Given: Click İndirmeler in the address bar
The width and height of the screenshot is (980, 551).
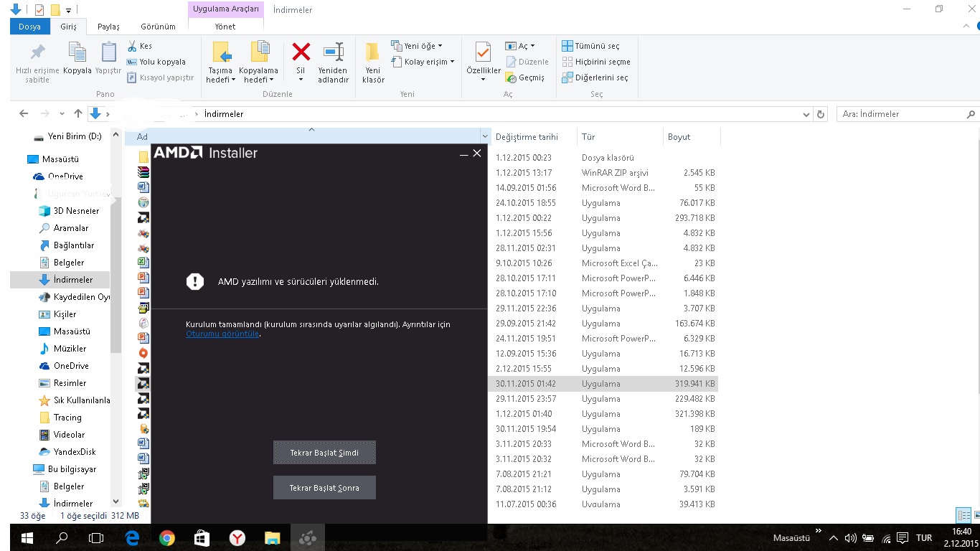Looking at the screenshot, I should click(224, 114).
